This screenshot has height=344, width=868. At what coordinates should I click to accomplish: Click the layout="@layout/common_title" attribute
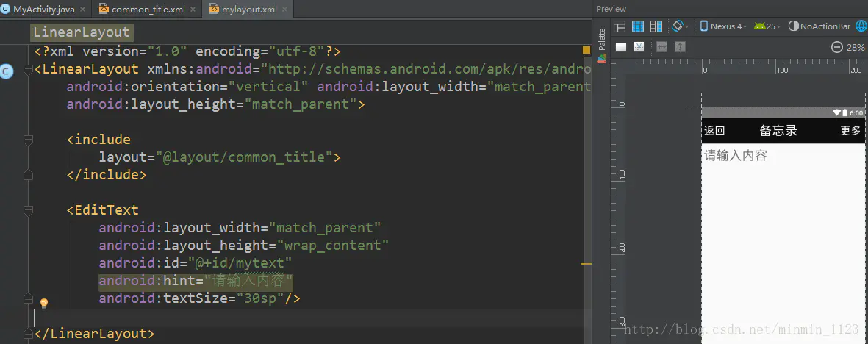[x=219, y=157]
